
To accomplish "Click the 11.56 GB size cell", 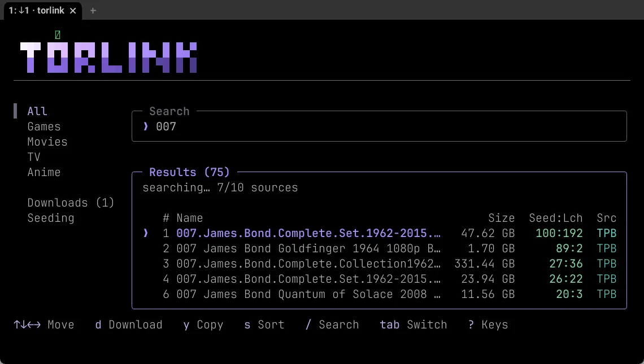I will click(x=488, y=294).
